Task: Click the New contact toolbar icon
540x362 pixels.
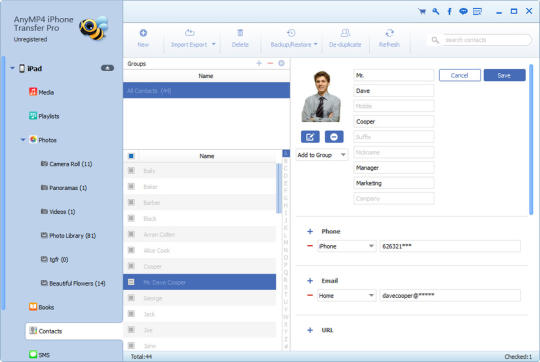Action: click(143, 33)
